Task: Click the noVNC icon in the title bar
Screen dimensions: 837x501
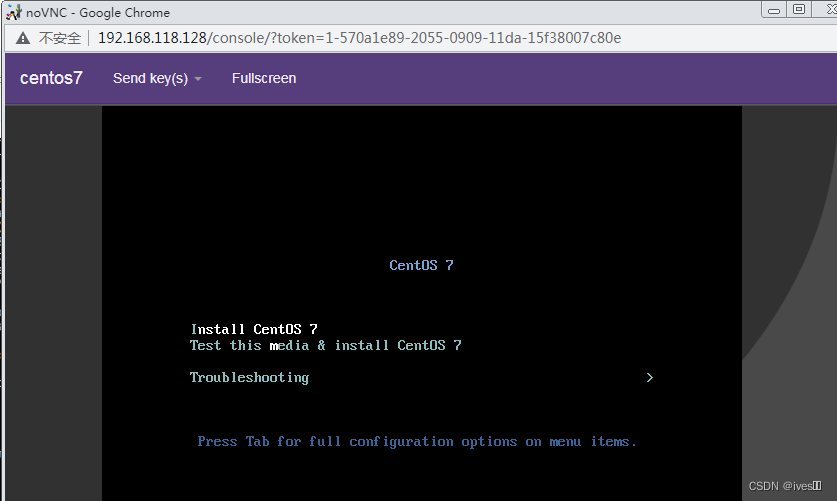Action: [13, 12]
